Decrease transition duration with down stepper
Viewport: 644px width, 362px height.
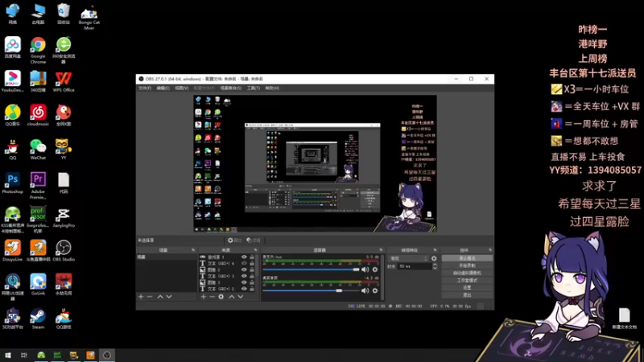point(435,268)
